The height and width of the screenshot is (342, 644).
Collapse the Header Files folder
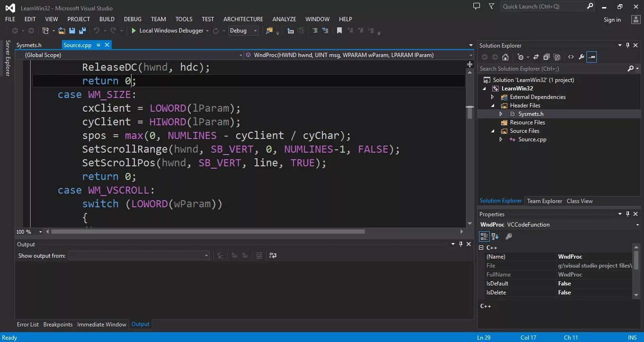click(493, 106)
